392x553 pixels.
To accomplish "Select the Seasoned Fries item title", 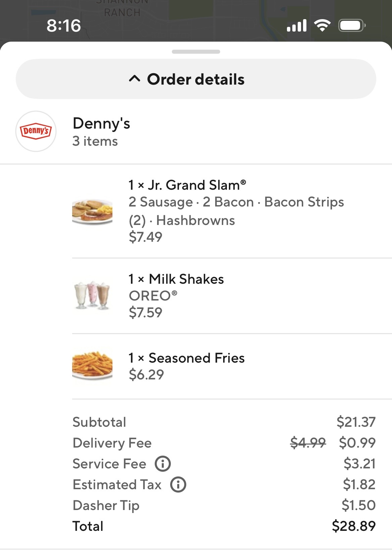I will tap(187, 358).
